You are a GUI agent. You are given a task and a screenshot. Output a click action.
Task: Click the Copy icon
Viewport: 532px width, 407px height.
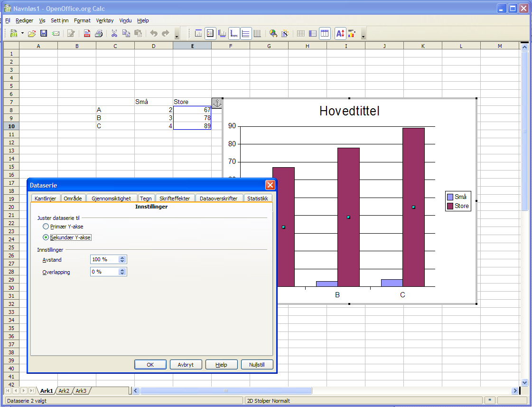pyautogui.click(x=126, y=33)
